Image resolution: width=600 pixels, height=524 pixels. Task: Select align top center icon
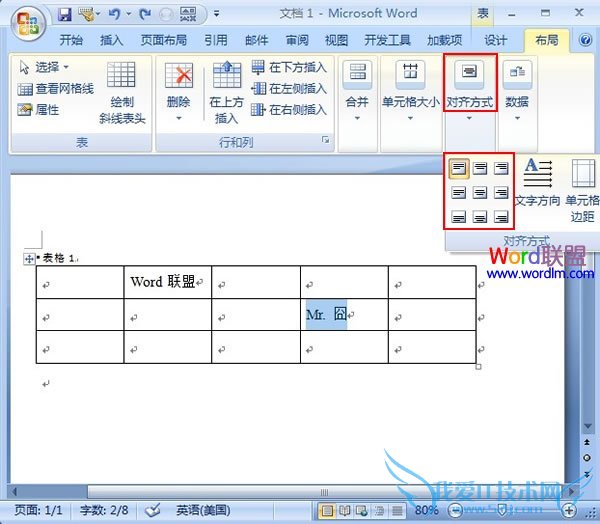480,168
